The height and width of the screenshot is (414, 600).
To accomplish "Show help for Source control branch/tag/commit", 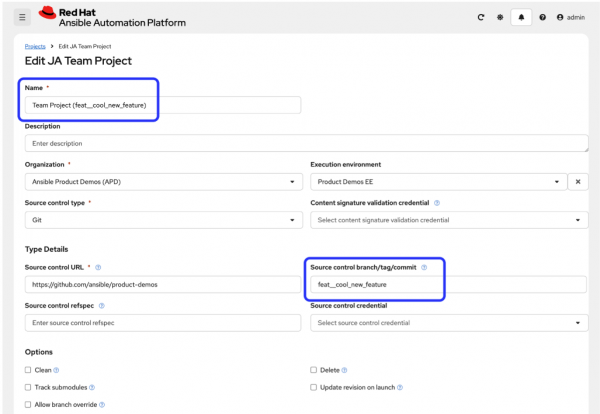I will 424,267.
